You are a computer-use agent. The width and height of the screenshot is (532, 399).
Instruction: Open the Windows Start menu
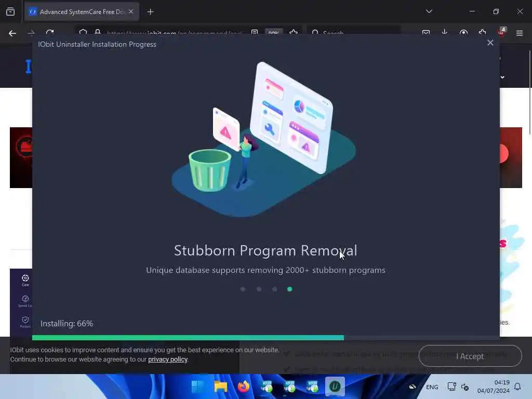pos(198,387)
